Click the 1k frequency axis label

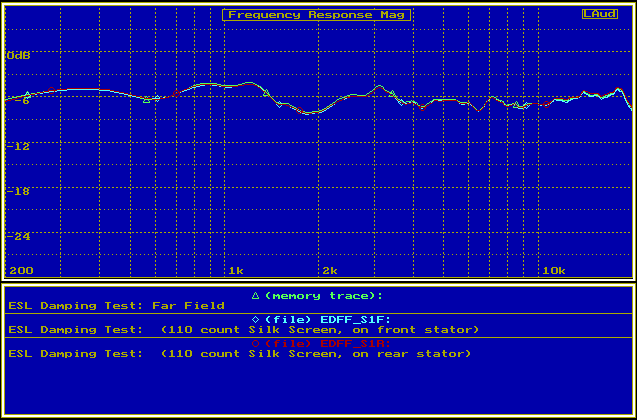pos(236,271)
